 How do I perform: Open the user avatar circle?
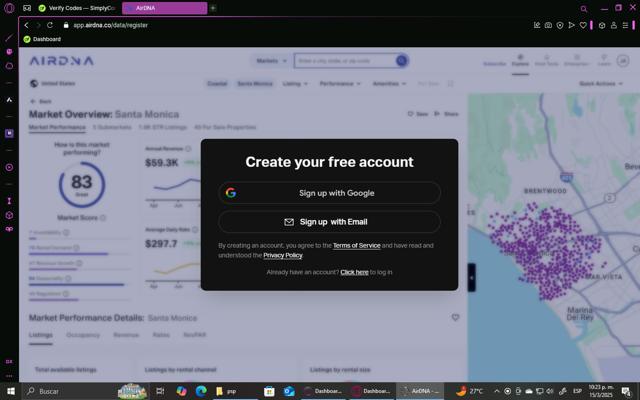(623, 61)
